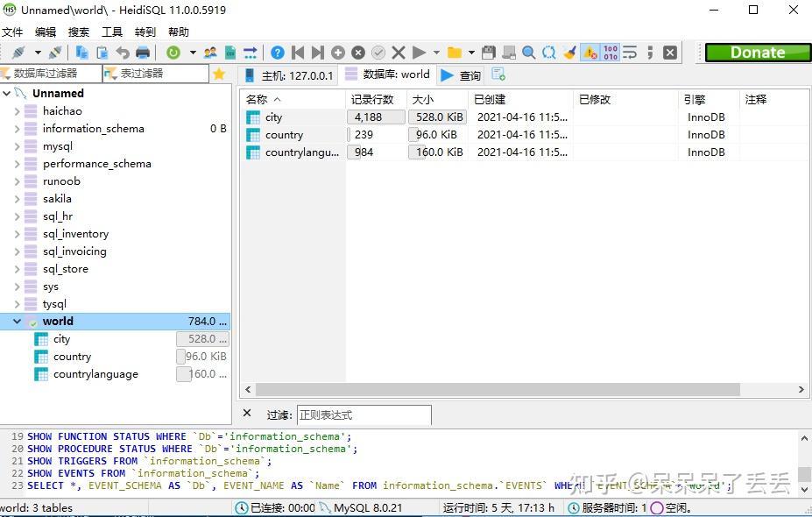The height and width of the screenshot is (517, 812).
Task: Open the User manager icon
Action: click(210, 53)
